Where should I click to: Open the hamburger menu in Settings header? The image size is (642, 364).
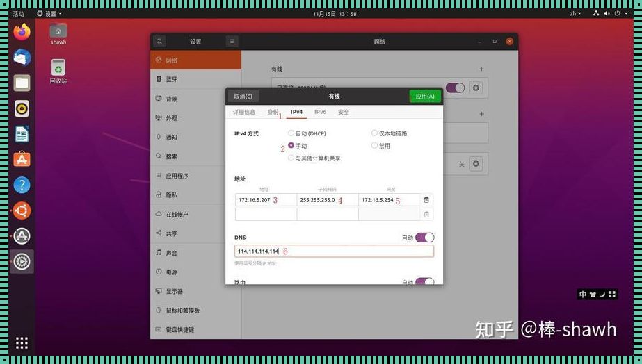(232, 41)
